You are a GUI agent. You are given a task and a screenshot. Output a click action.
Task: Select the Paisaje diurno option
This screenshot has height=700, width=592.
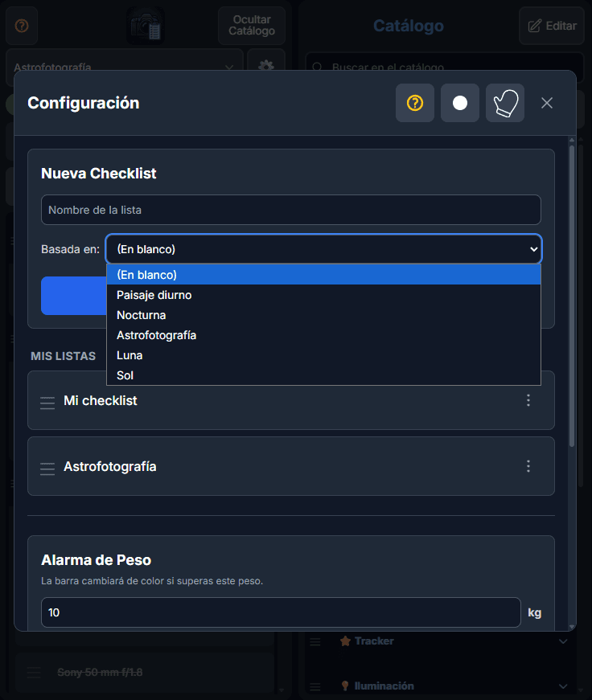[154, 295]
